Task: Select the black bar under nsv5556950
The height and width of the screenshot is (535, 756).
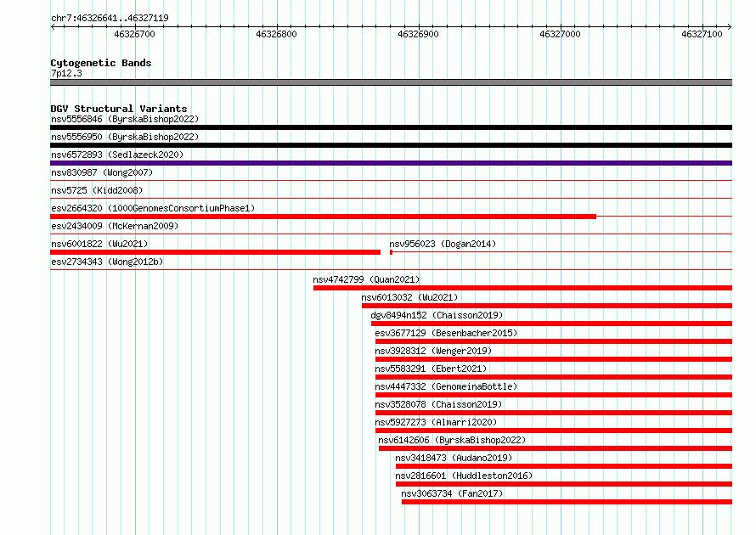Action: (391, 145)
